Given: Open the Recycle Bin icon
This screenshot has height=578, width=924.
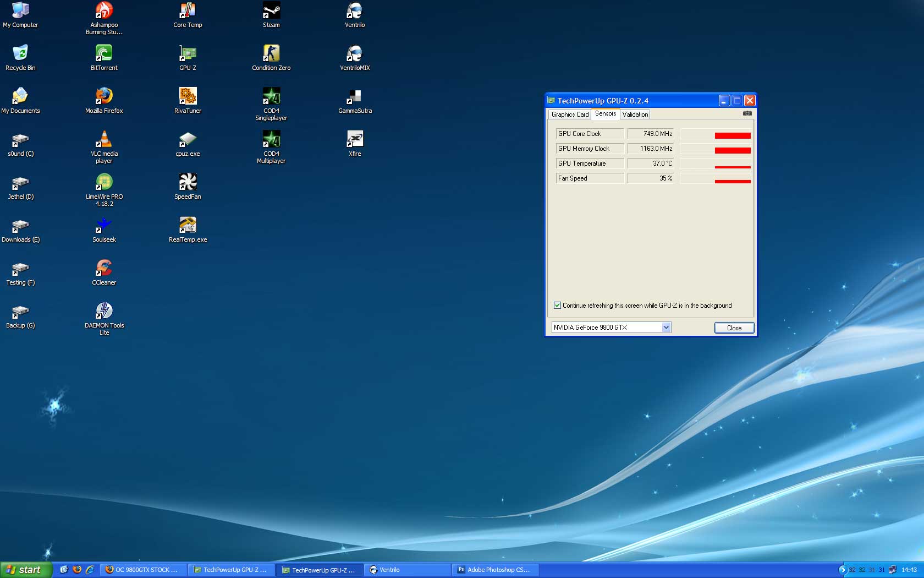Looking at the screenshot, I should click(x=20, y=58).
